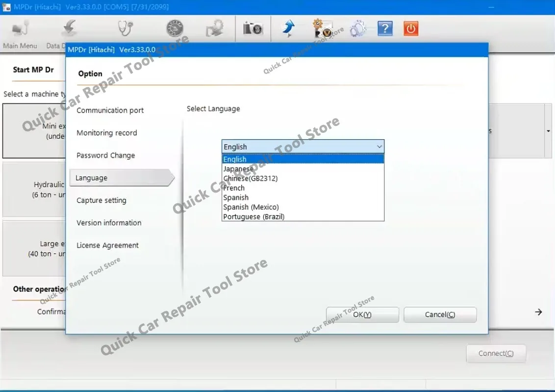Open Monitoring record option
555x392 pixels.
pyautogui.click(x=106, y=133)
